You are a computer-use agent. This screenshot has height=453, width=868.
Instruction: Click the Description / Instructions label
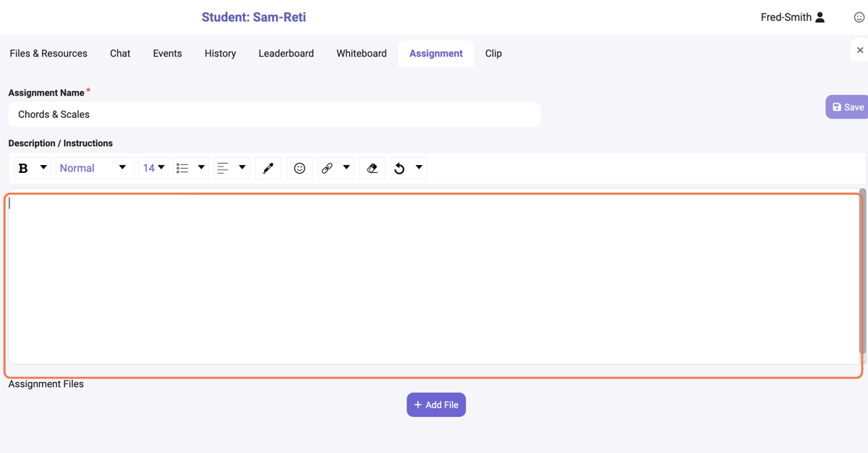click(x=61, y=143)
